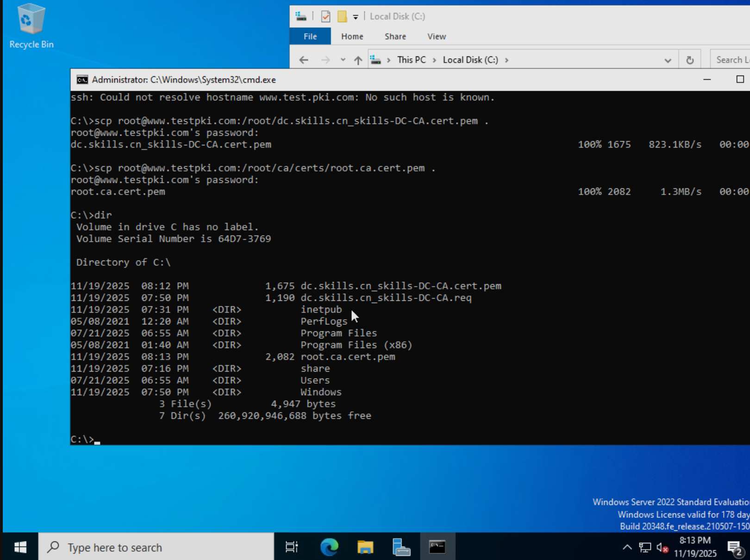The width and height of the screenshot is (750, 560).
Task: Switch to the View ribbon tab
Action: pyautogui.click(x=437, y=36)
